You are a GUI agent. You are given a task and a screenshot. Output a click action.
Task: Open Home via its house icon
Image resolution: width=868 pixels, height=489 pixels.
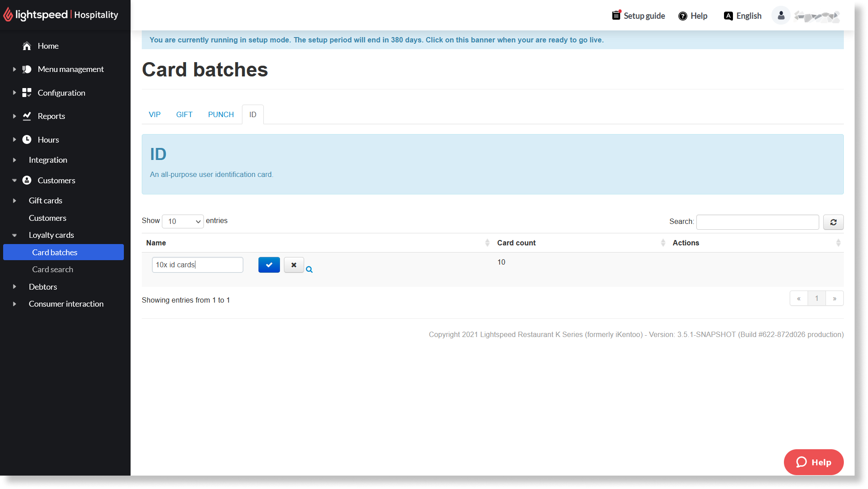tap(27, 46)
